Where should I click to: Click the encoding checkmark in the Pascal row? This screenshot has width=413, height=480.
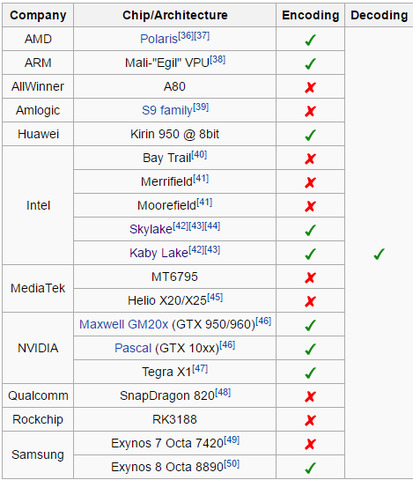[x=310, y=349]
